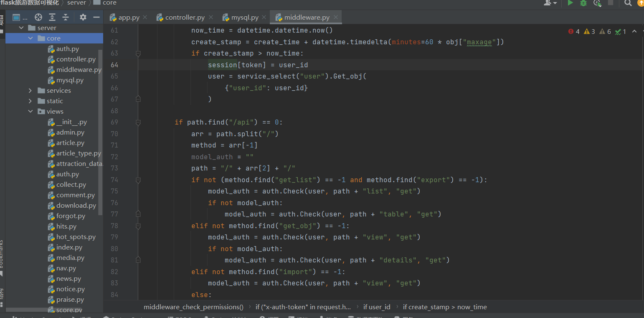Click 'if create_stamp > now_time' breadcrumb
The width and height of the screenshot is (644, 318).
pyautogui.click(x=445, y=307)
